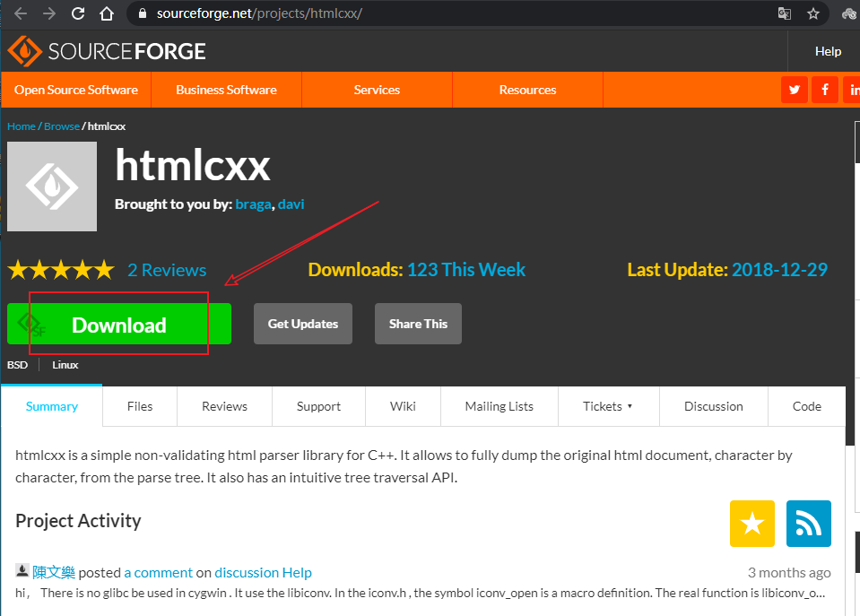The height and width of the screenshot is (616, 860).
Task: Open the Tickets dropdown menu
Action: (608, 406)
